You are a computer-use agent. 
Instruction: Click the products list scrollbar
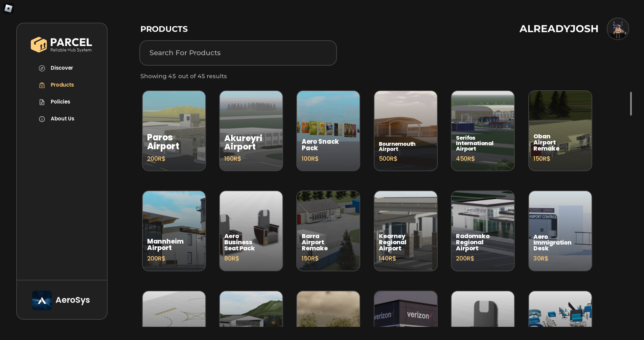[x=631, y=104]
